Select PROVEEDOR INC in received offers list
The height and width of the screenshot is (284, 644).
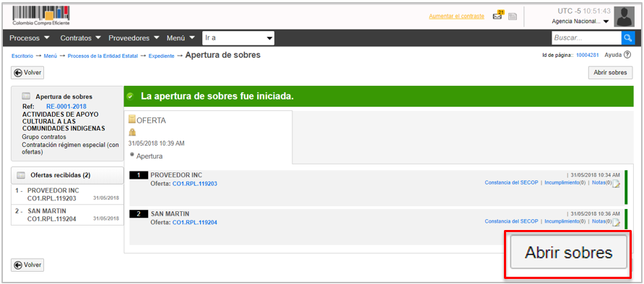click(67, 195)
